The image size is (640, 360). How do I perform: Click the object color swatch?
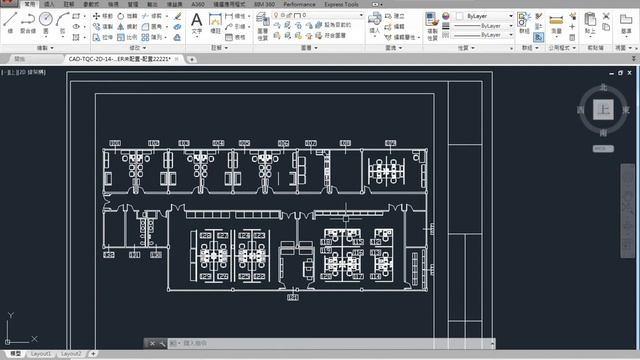[460, 16]
